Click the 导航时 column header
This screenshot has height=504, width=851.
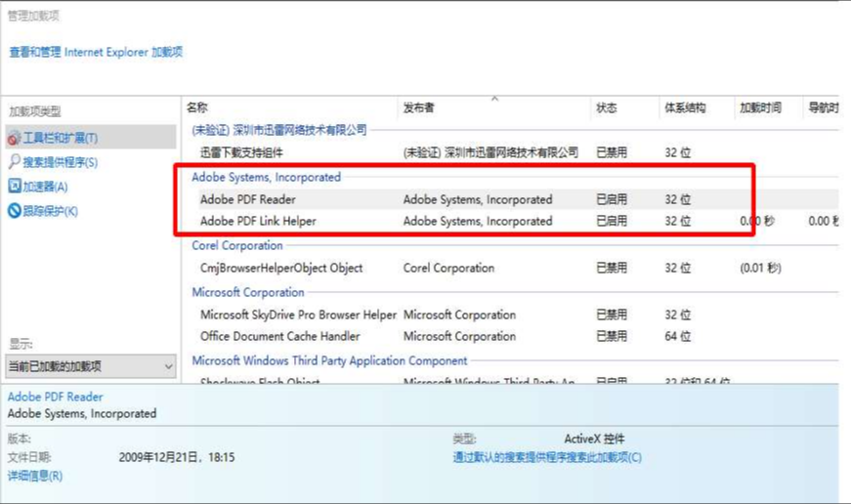(x=824, y=107)
